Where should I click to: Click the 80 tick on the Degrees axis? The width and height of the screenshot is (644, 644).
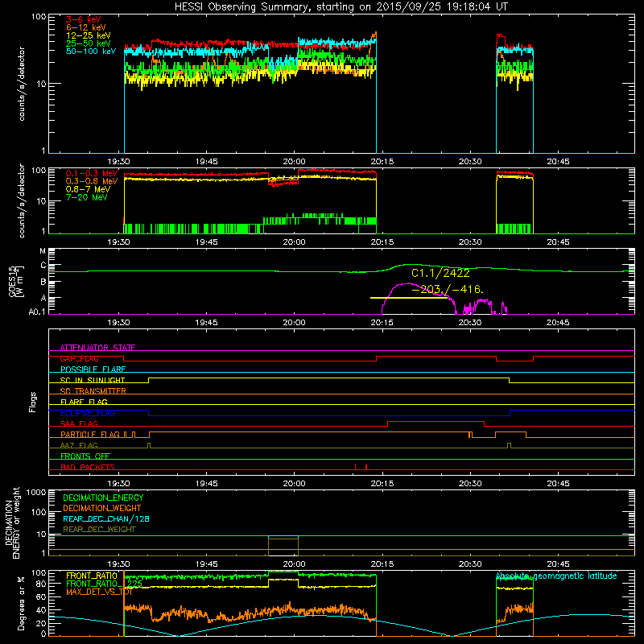[41, 584]
